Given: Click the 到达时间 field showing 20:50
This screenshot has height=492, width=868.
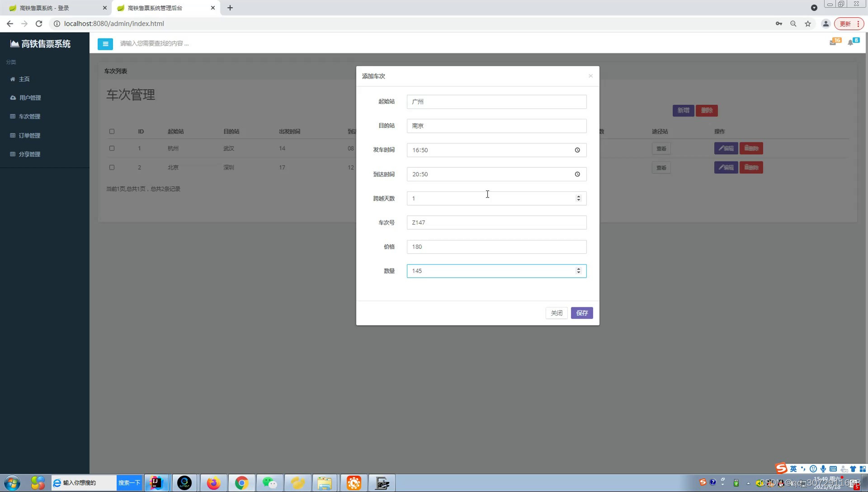Looking at the screenshot, I should (x=496, y=174).
